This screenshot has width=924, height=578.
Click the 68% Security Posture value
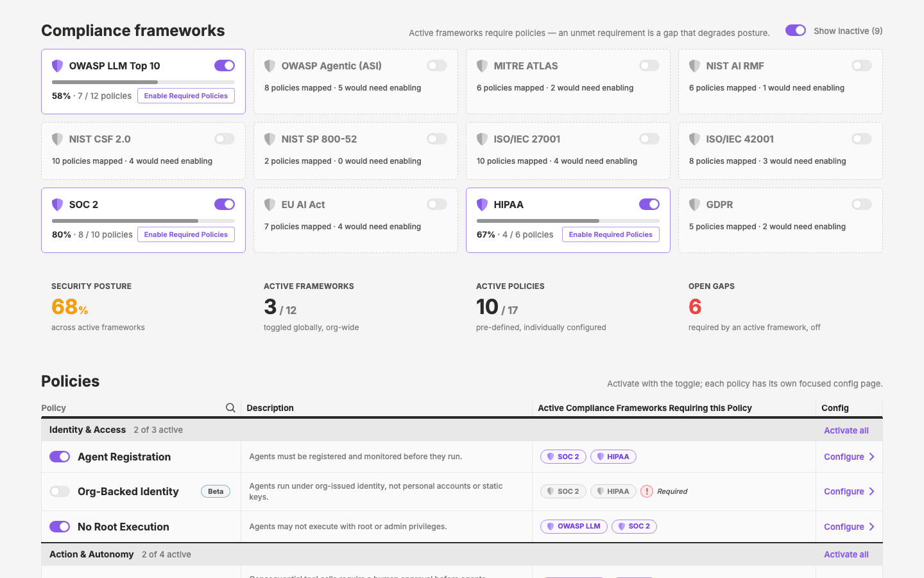point(69,307)
